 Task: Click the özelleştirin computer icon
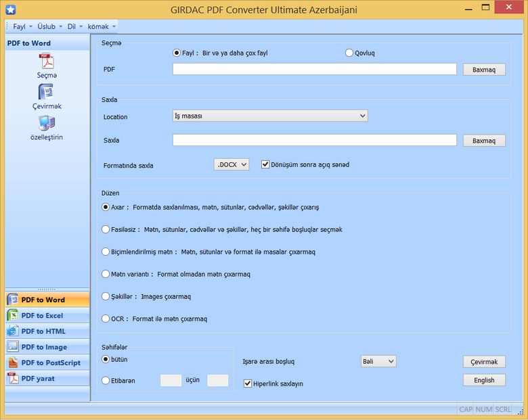(47, 123)
